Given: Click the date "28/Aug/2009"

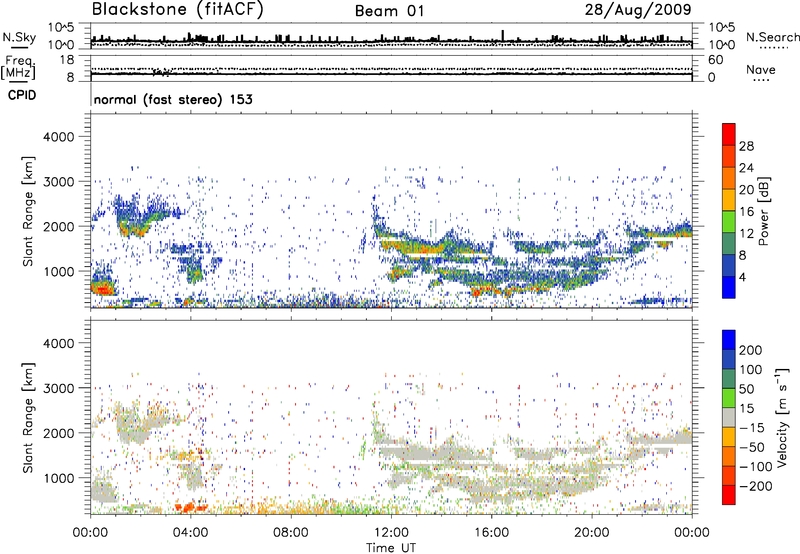Looking at the screenshot, I should [638, 9].
